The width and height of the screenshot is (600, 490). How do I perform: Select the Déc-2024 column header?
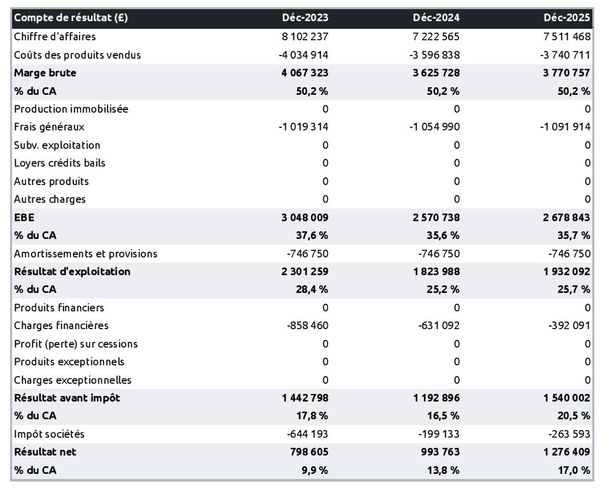(438, 18)
